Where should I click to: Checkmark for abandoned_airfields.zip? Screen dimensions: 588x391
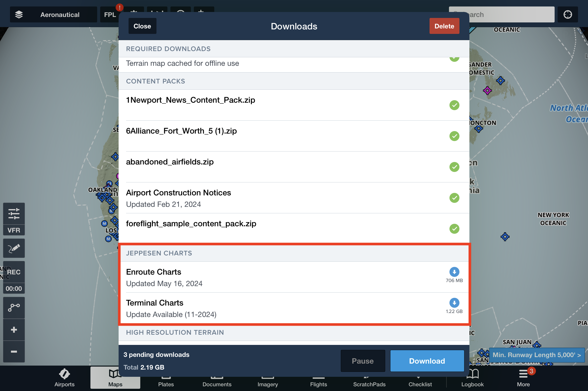click(x=454, y=167)
